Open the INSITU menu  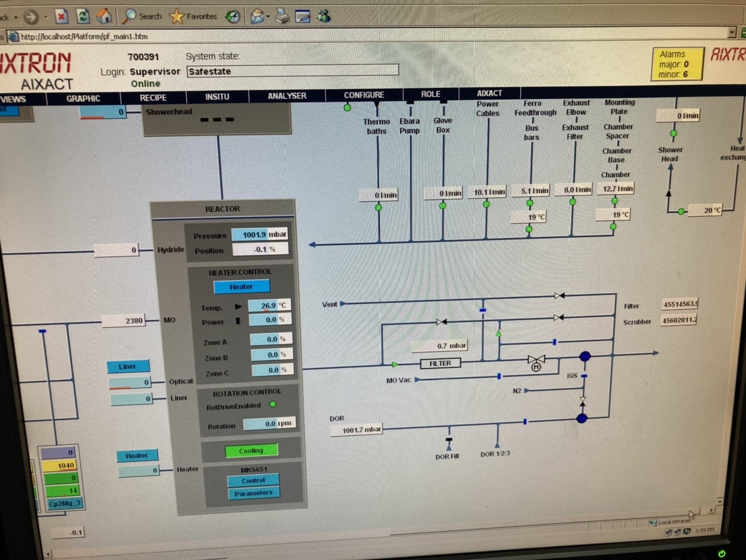coord(217,97)
